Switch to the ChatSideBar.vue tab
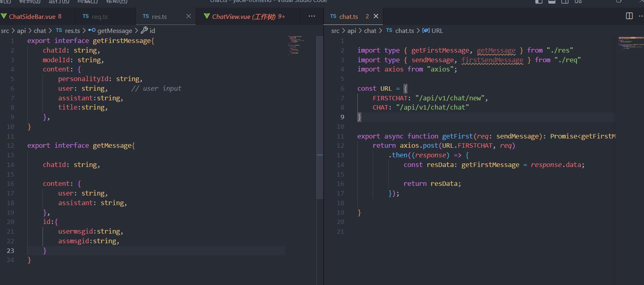 click(32, 16)
